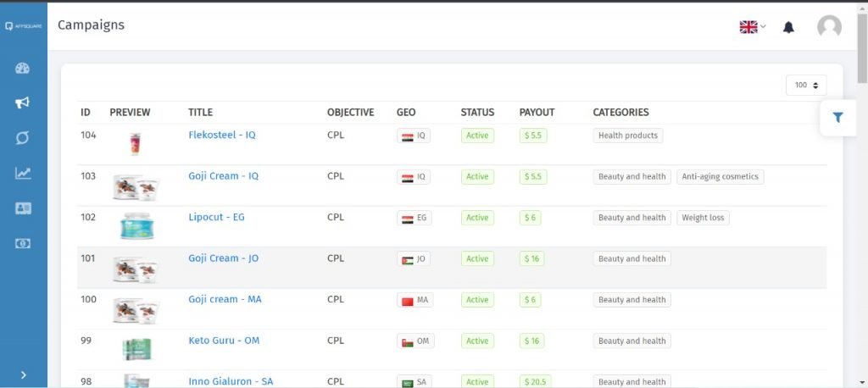Click the $ 5.5 payout of Flekosteel
Image resolution: width=868 pixels, height=388 pixels.
[533, 136]
